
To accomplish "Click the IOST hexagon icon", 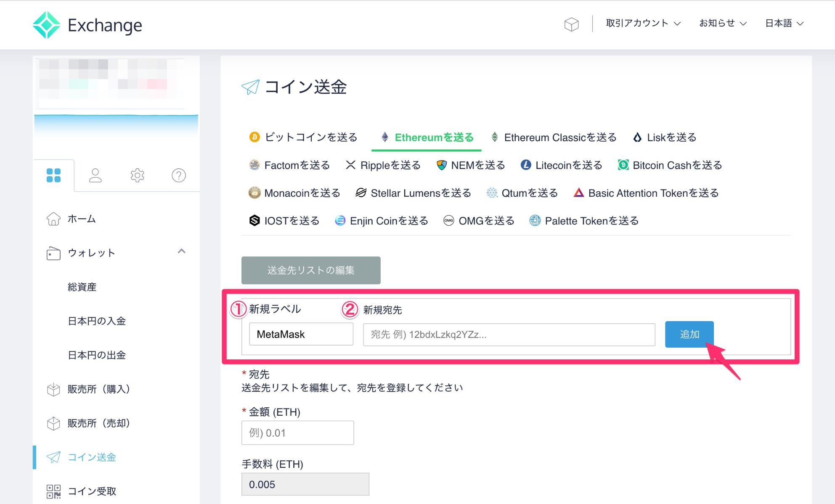I will pos(254,220).
